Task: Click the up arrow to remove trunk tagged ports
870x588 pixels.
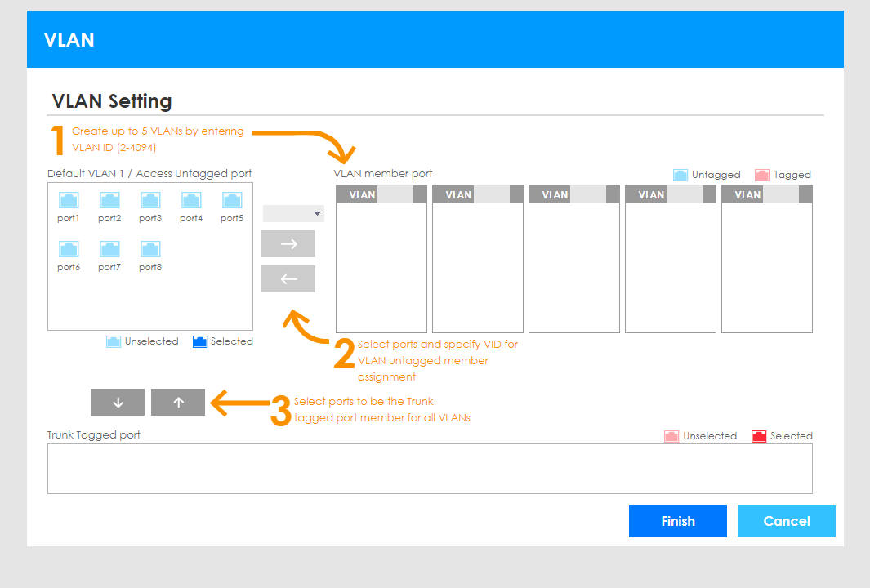Action: click(x=178, y=402)
